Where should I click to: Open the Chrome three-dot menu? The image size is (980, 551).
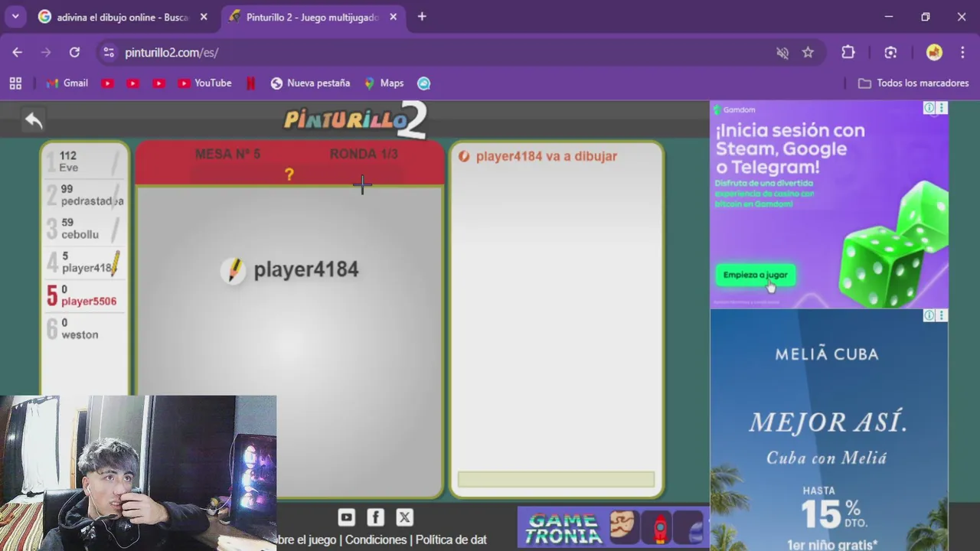(x=962, y=52)
